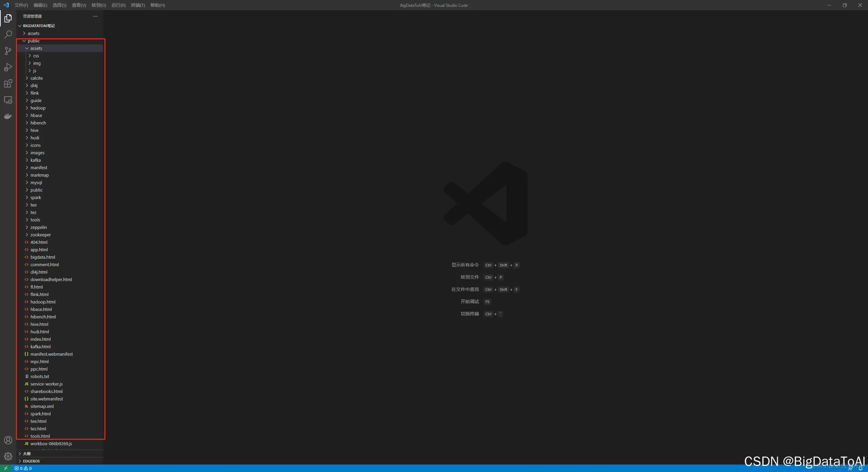This screenshot has height=472, width=868.
Task: Open the sitemap.xml file
Action: [x=42, y=406]
